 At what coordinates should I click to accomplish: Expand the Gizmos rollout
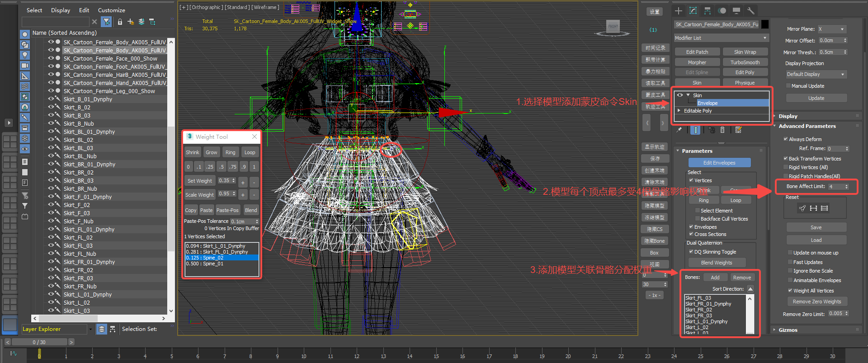coord(788,330)
